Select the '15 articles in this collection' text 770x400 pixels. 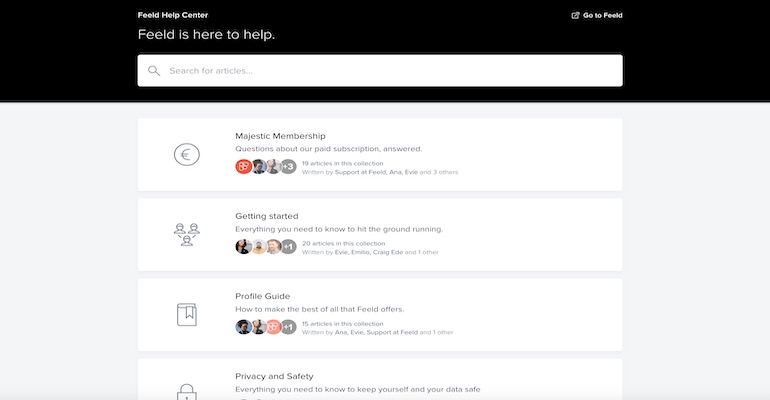coord(343,324)
